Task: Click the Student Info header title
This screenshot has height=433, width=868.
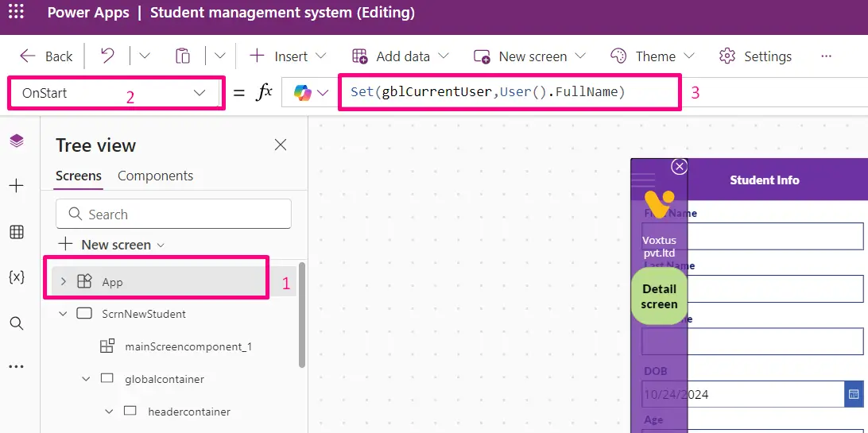Action: click(765, 180)
